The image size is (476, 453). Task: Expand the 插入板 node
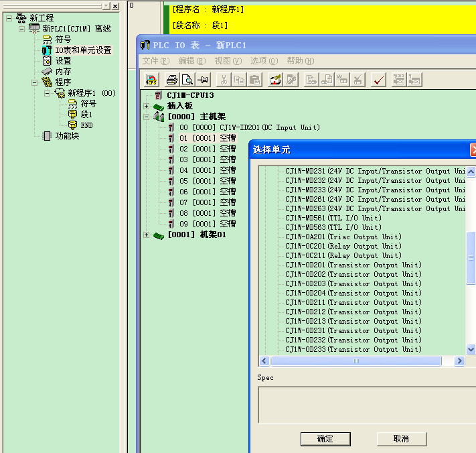[x=147, y=106]
